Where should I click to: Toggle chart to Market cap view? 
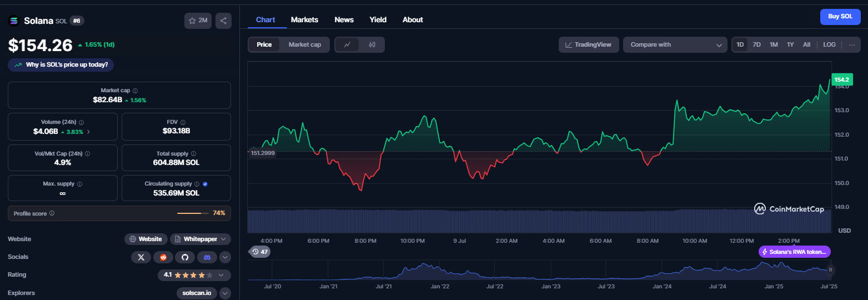pos(305,44)
